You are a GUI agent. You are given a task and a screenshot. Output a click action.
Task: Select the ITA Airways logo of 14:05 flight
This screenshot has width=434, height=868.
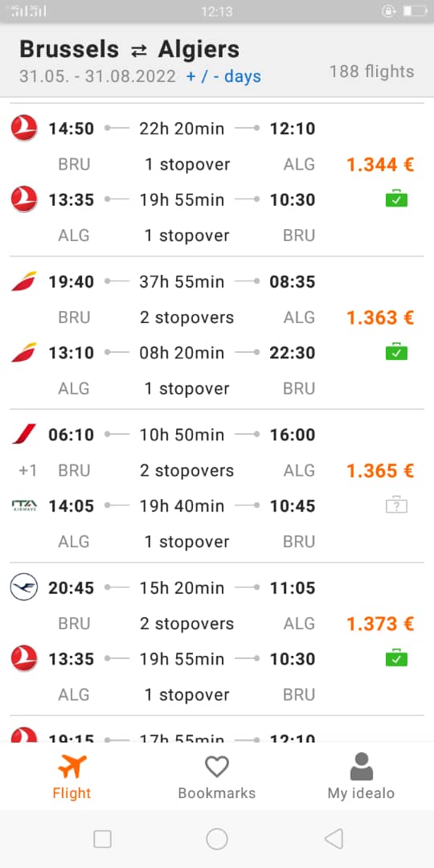point(24,506)
